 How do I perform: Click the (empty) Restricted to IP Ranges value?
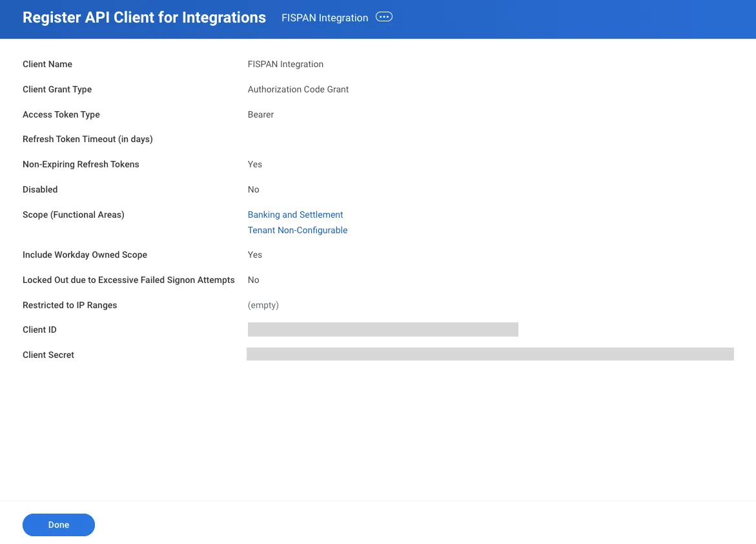263,305
